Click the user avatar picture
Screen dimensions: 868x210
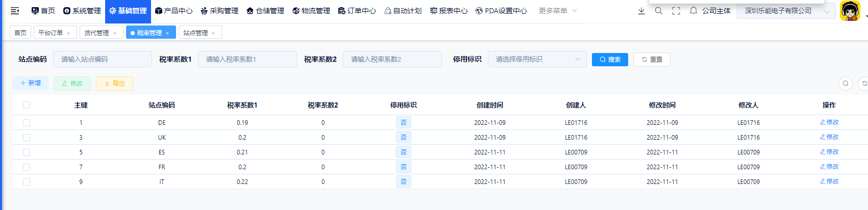coord(850,11)
